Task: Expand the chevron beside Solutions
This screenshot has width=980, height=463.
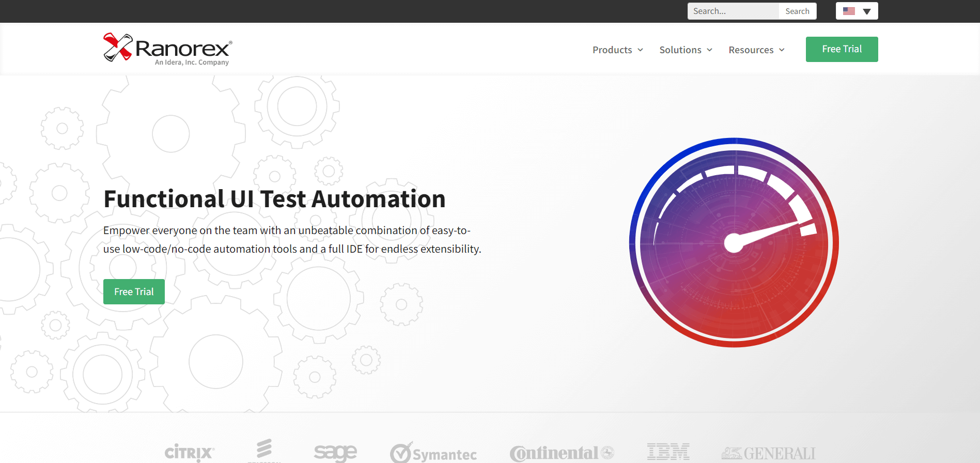Action: pyautogui.click(x=710, y=50)
